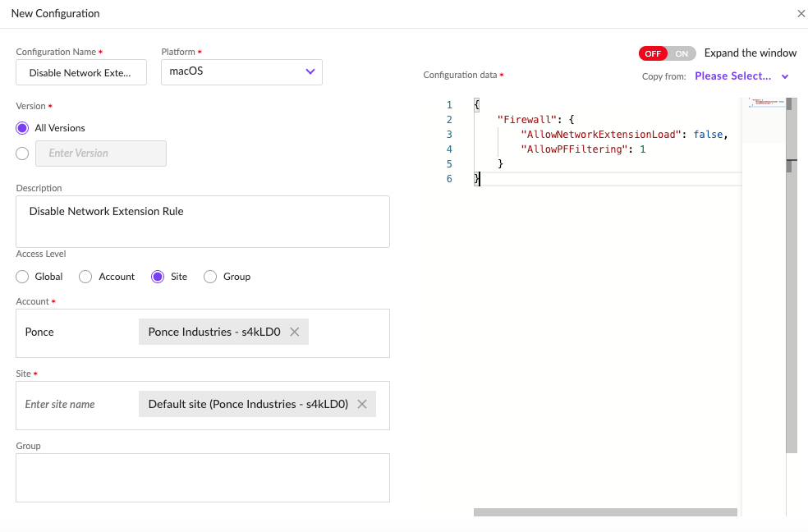Viewport: 808px width, 532px height.
Task: Open the Platform macOS dropdown
Action: click(241, 71)
